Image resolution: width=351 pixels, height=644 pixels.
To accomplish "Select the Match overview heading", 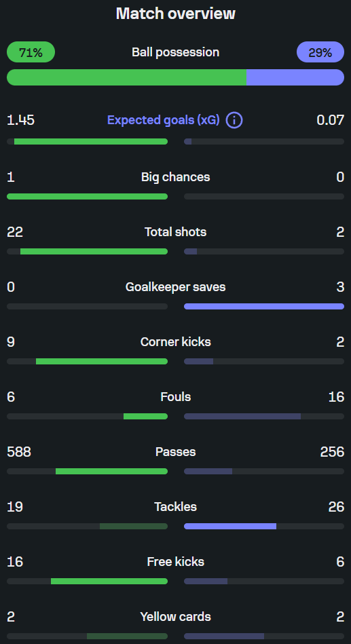I will click(x=175, y=14).
